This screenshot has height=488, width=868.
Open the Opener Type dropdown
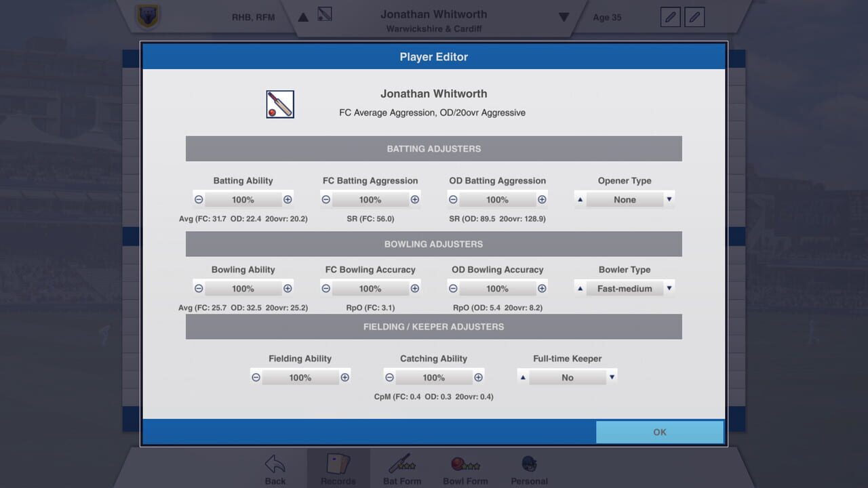(624, 199)
